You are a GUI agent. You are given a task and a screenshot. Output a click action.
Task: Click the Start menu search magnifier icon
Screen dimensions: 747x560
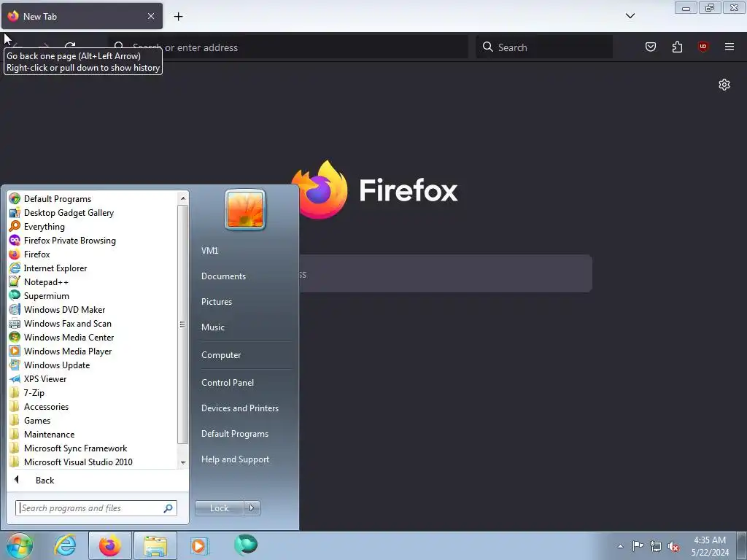coord(168,508)
